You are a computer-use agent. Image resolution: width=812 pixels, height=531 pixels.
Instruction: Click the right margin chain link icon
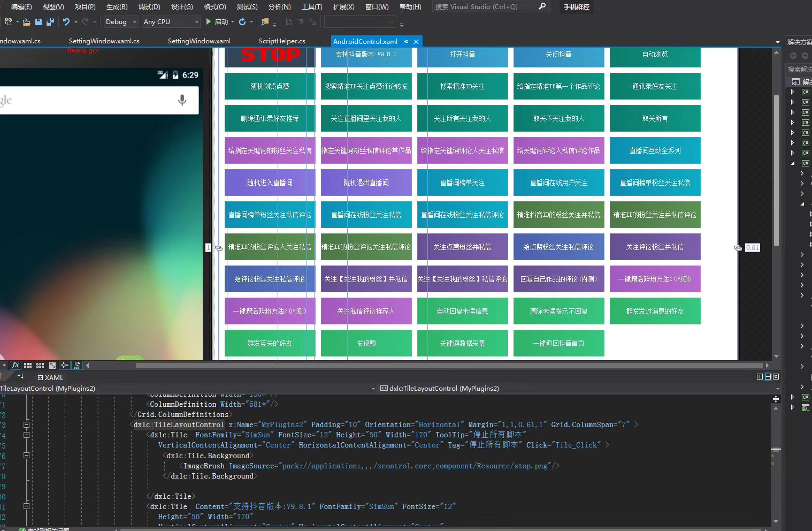(738, 248)
